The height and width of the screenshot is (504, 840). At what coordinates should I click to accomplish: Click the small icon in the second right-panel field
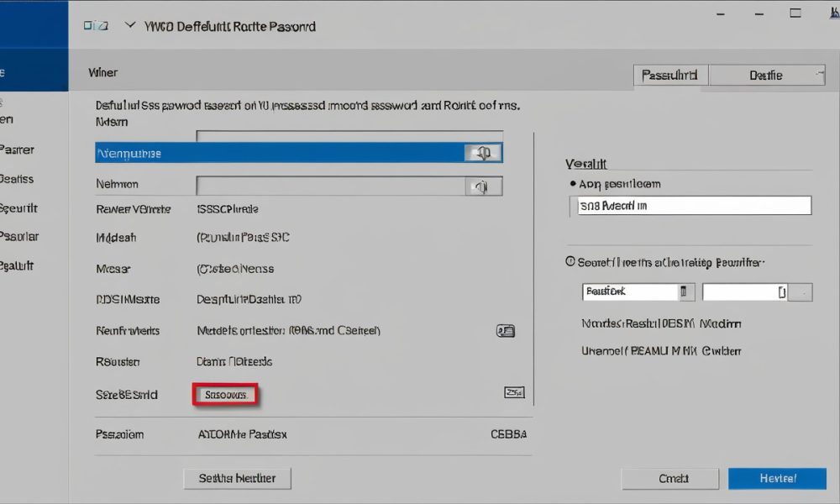[x=782, y=292]
